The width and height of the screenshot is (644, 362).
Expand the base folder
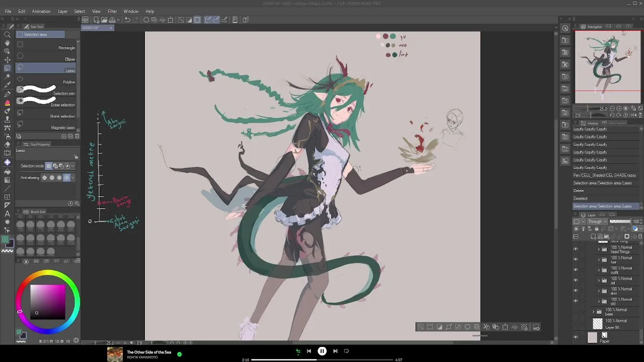[x=593, y=312]
